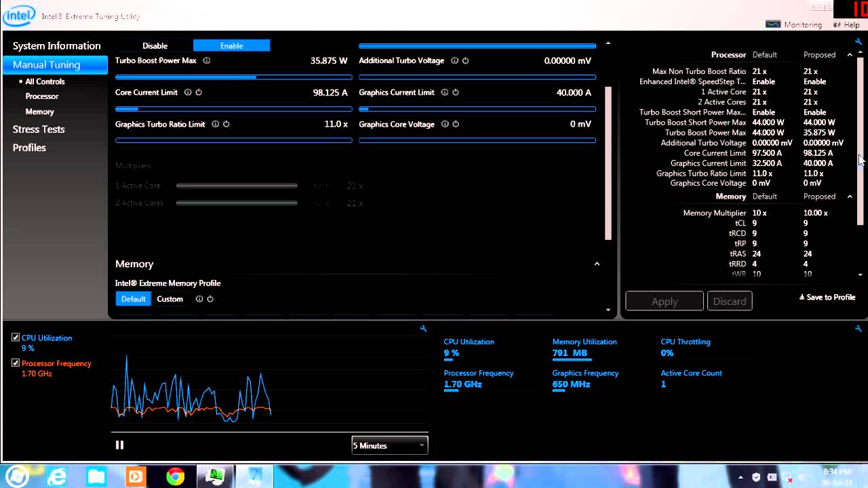Select Manual Tuning in sidebar

[54, 65]
